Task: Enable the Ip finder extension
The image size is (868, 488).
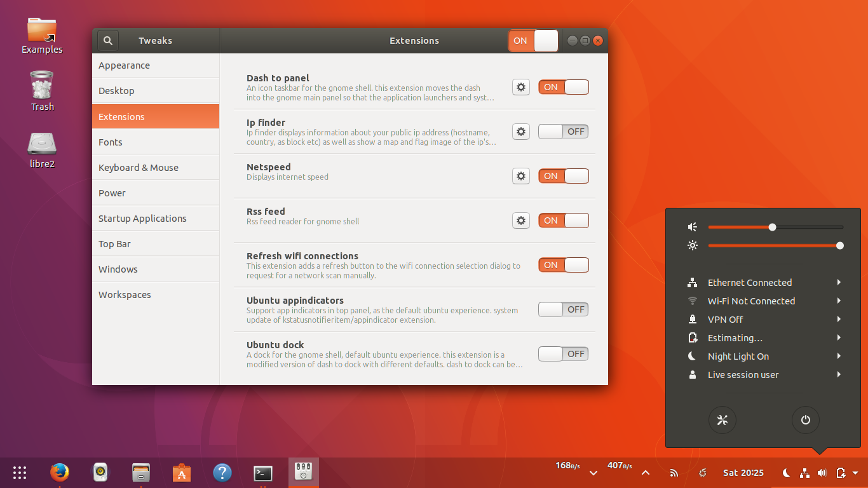Action: tap(564, 132)
